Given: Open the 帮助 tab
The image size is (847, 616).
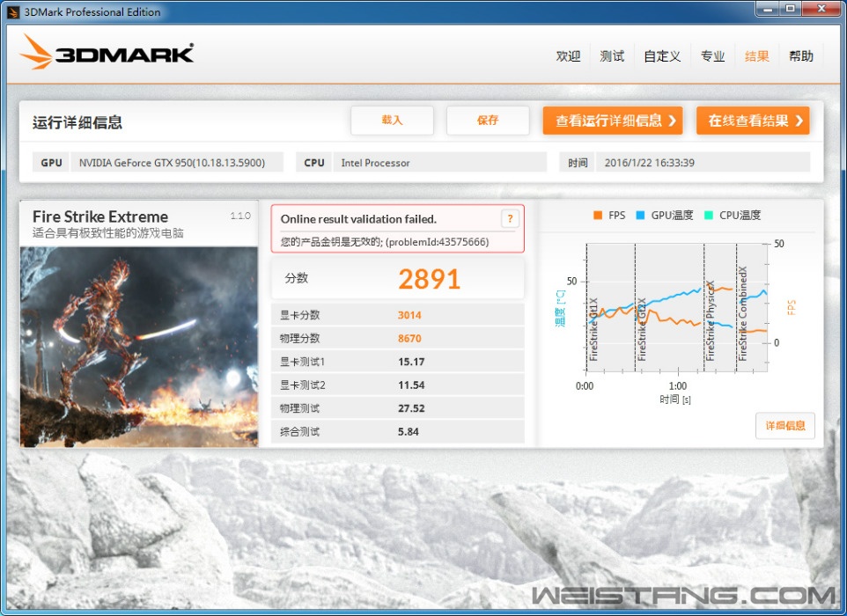Looking at the screenshot, I should [x=801, y=56].
